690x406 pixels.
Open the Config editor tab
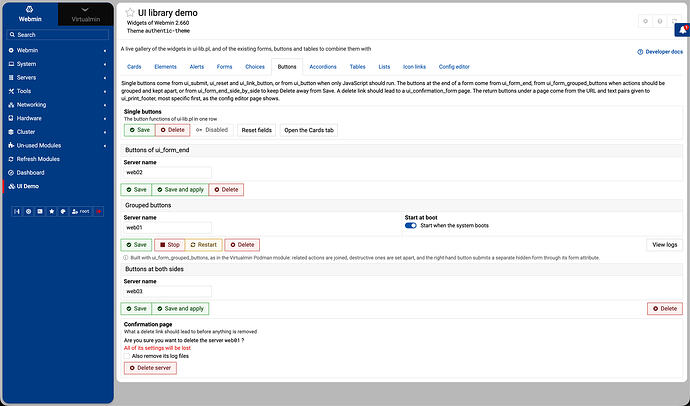[x=454, y=67]
